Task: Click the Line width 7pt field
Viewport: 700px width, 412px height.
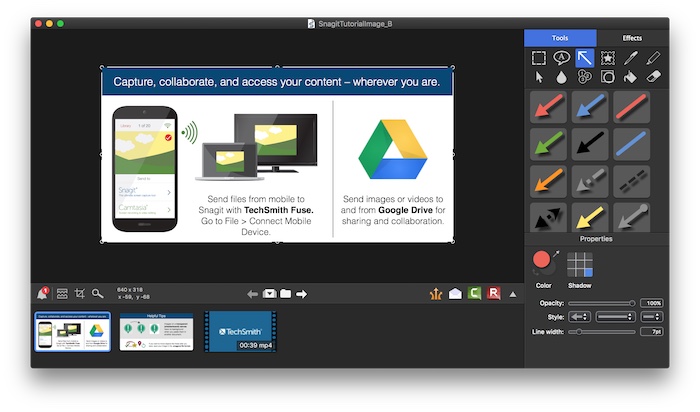Action: click(x=652, y=332)
